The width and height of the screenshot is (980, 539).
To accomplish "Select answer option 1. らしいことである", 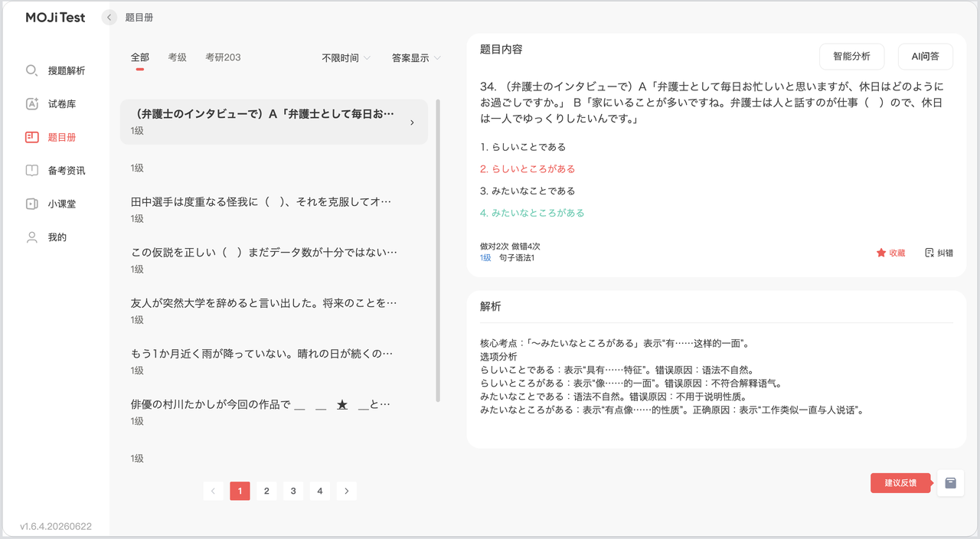I will tap(523, 147).
